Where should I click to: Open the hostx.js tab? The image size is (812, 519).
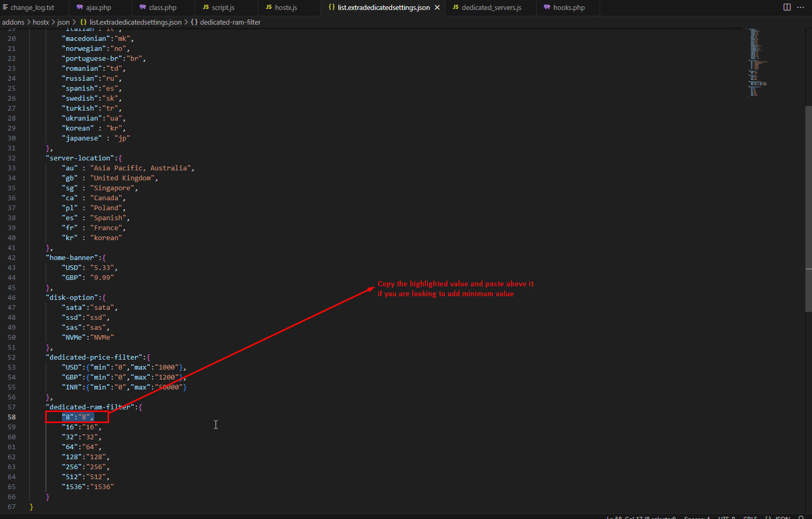(x=286, y=7)
